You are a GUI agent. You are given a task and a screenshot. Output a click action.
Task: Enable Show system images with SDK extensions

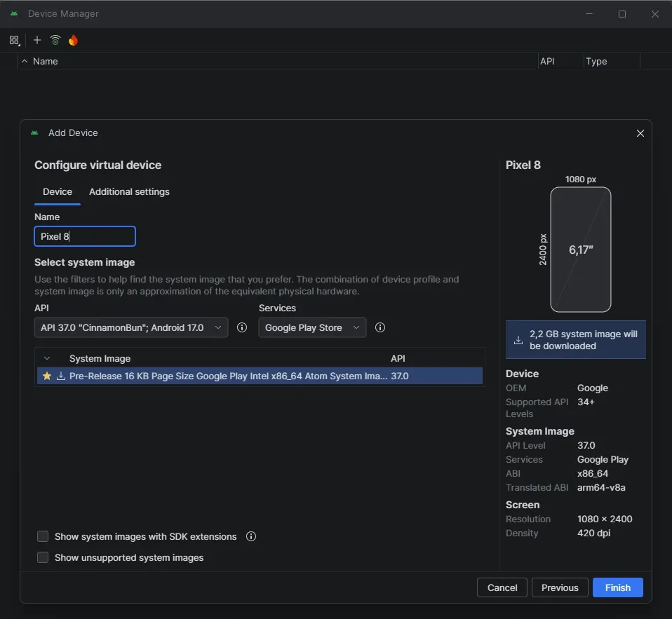42,536
